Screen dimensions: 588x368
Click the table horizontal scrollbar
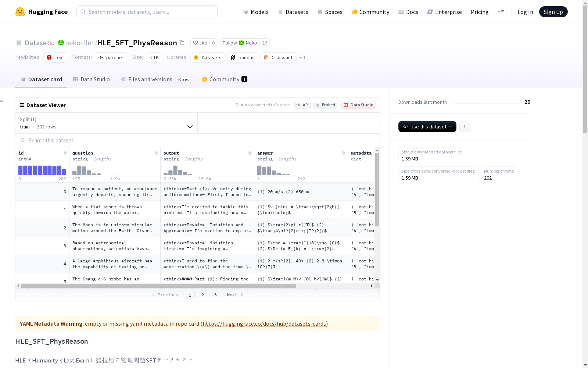pos(158,286)
